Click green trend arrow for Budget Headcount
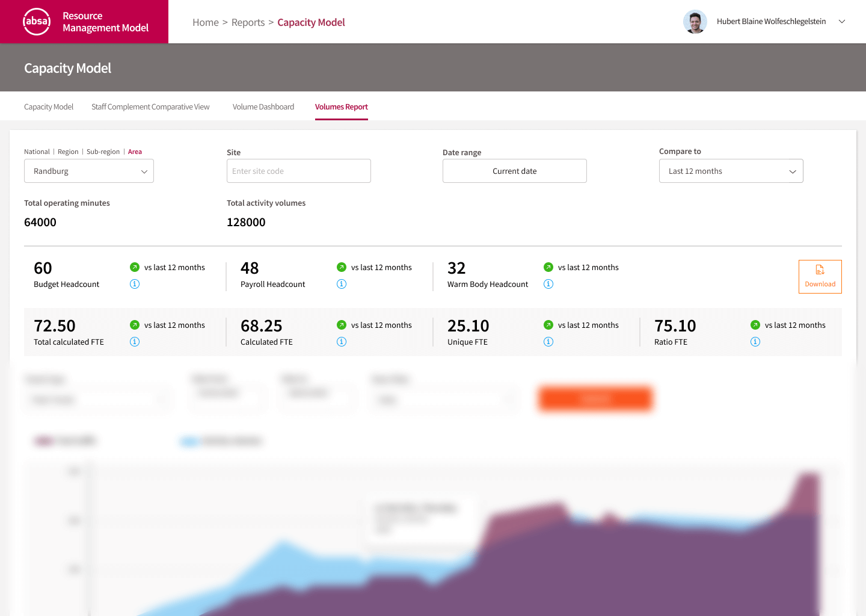This screenshot has width=866, height=616. point(135,267)
